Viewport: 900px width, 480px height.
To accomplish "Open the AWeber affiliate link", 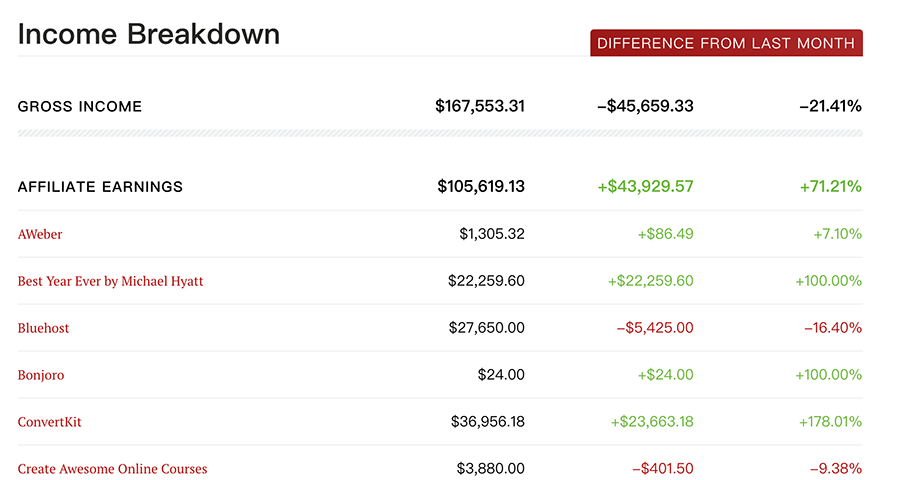I will 40,234.
